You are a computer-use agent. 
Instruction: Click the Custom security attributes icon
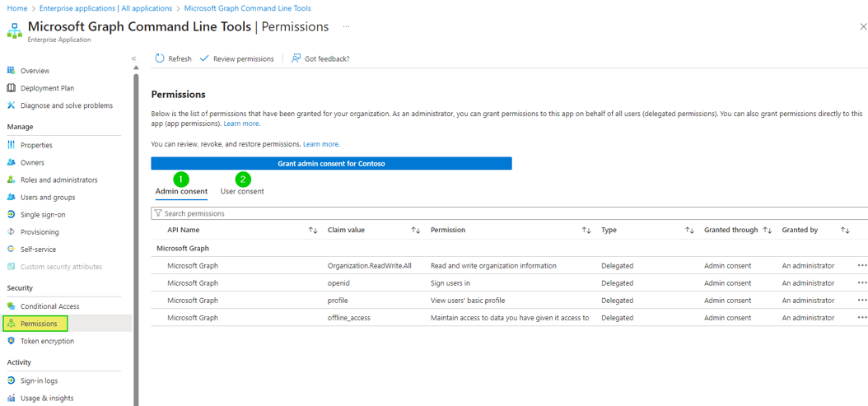click(11, 267)
